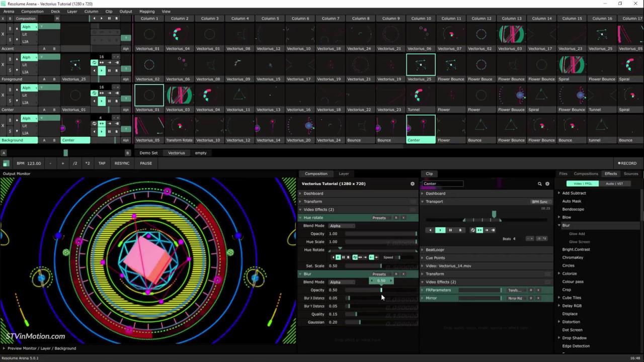Remove the Blur effect from the composition

(x=403, y=274)
